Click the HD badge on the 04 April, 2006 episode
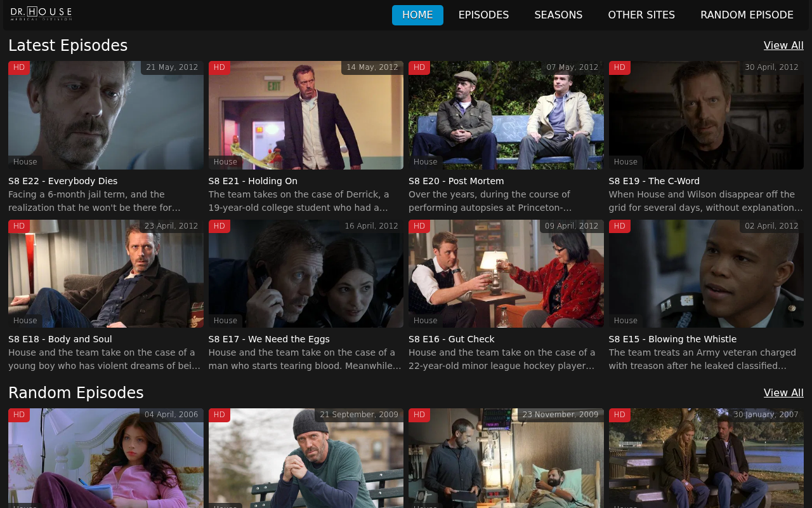Viewport: 812px width, 508px height. (19, 415)
